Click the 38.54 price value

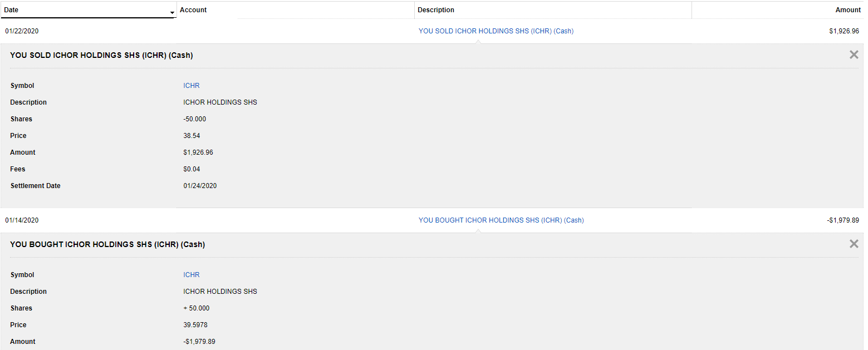(191, 136)
